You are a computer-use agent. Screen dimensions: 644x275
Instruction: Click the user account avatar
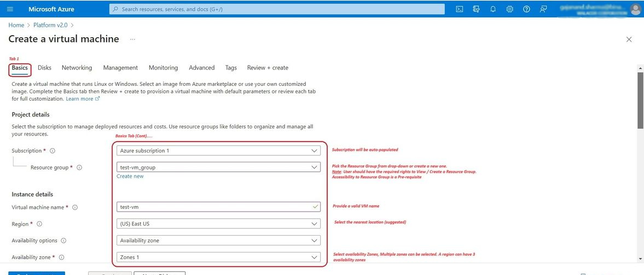pos(635,9)
